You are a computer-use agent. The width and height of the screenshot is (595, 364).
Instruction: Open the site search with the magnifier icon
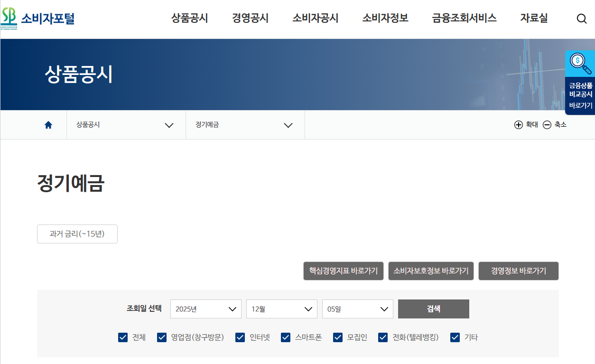(582, 19)
